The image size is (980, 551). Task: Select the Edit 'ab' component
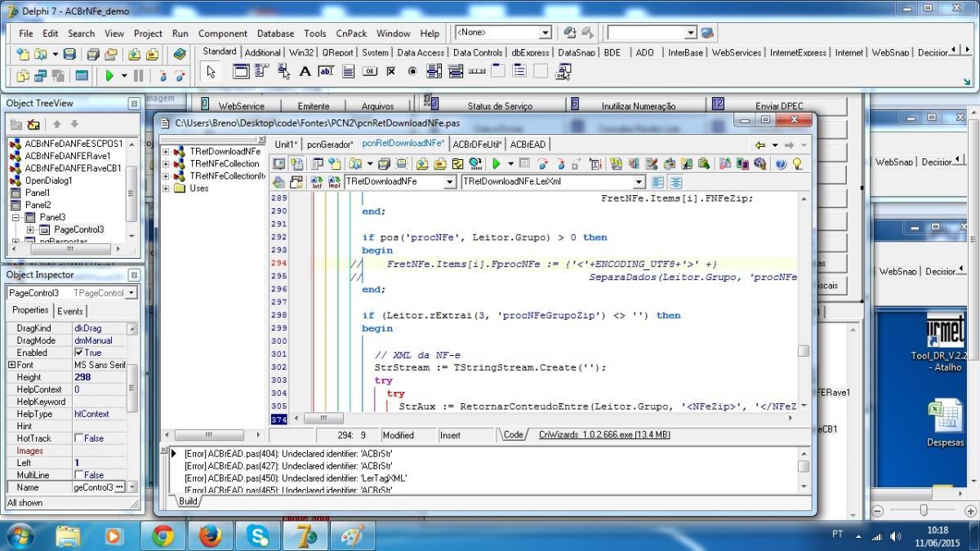click(x=326, y=72)
